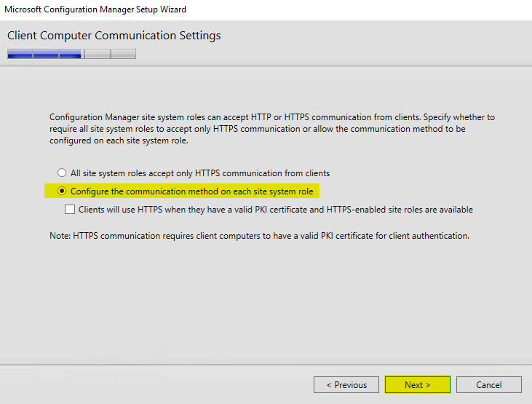Go back with the Previous button

(346, 384)
